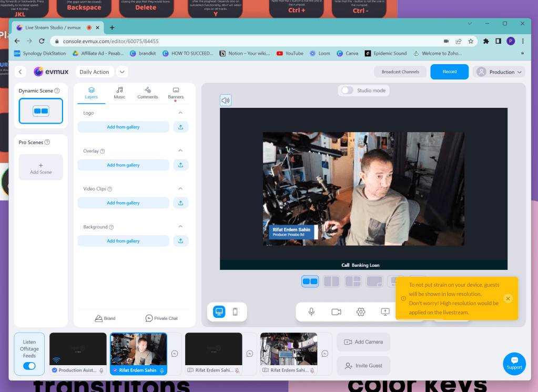
Task: Open dropdown next to Daily Action
Action: coord(122,72)
